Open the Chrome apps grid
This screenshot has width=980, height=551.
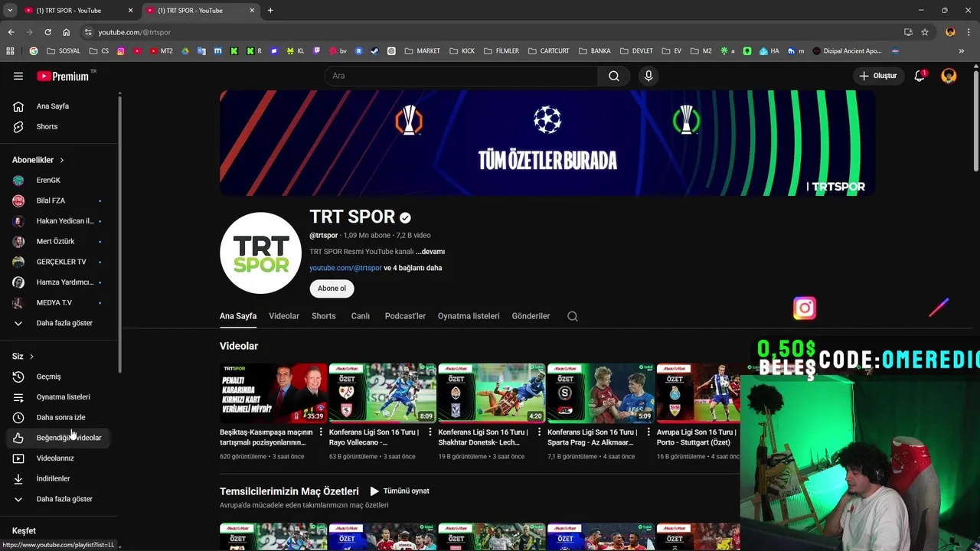tap(10, 51)
